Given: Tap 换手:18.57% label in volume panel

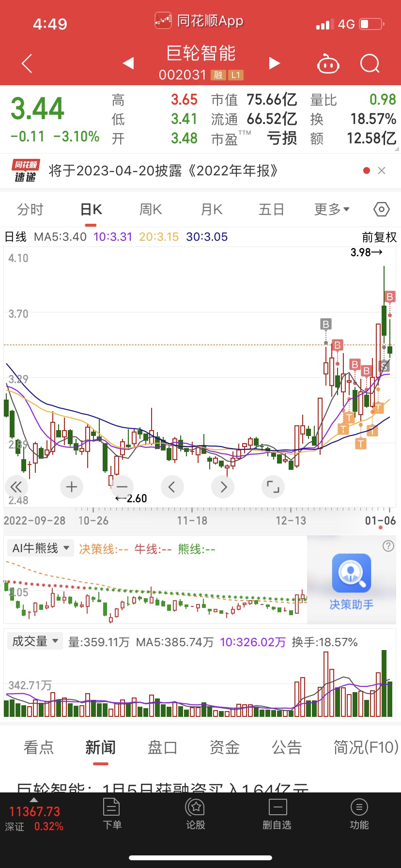Looking at the screenshot, I should pyautogui.click(x=324, y=642).
